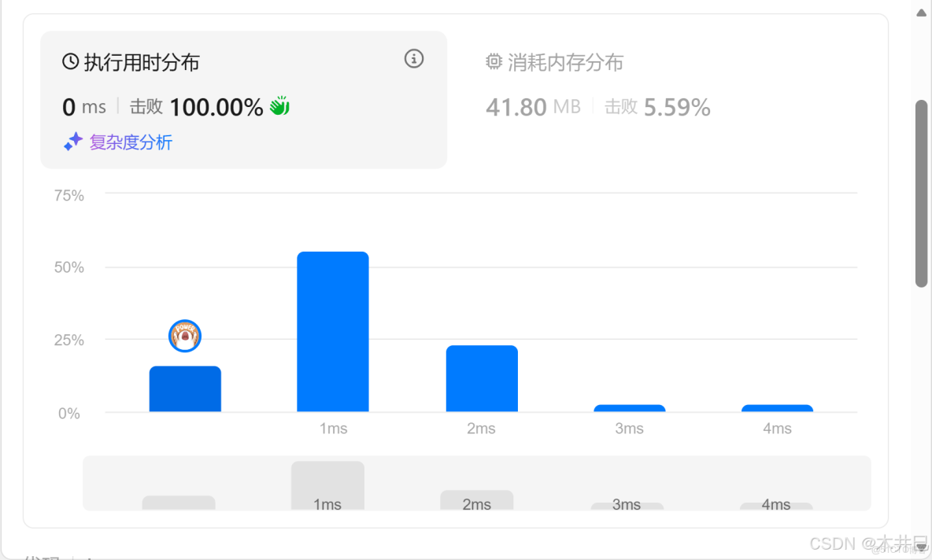The image size is (932, 560).
Task: Open the 复杂度分析 complexity analysis link
Action: [x=131, y=143]
